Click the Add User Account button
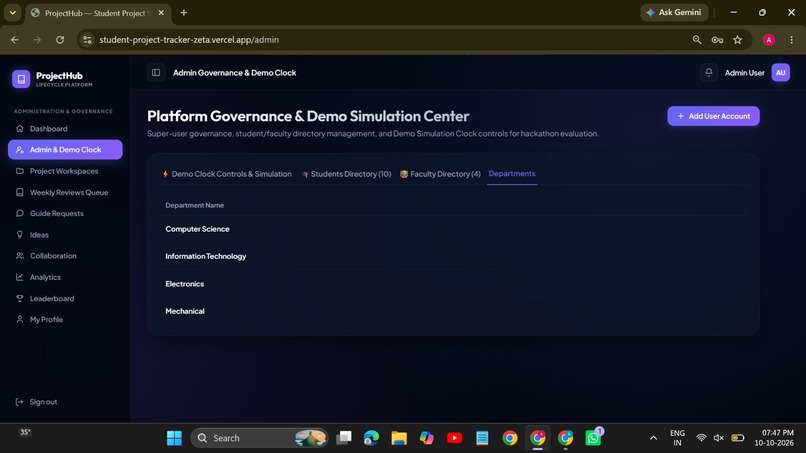The width and height of the screenshot is (806, 453). (713, 116)
